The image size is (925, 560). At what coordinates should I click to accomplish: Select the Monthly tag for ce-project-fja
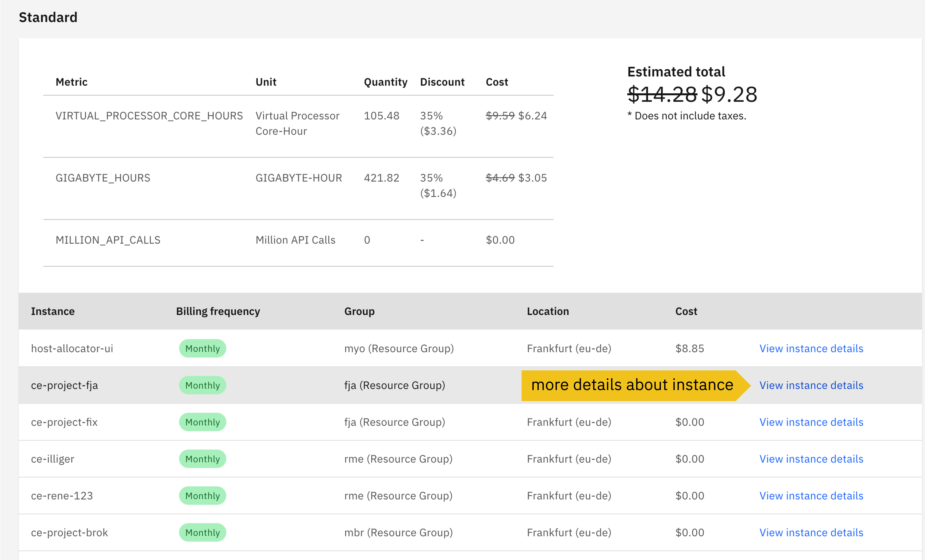coord(202,385)
